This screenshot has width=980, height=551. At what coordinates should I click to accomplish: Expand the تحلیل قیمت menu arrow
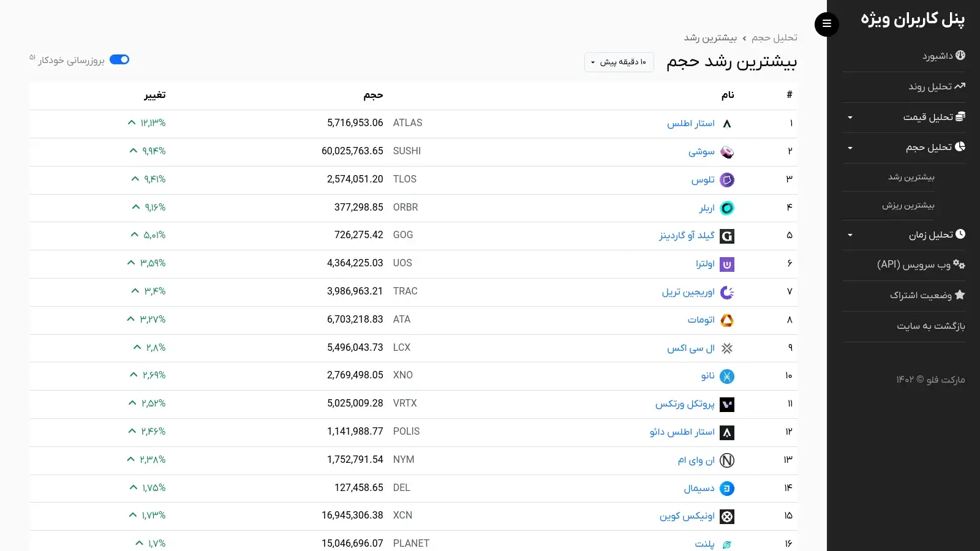coord(850,118)
